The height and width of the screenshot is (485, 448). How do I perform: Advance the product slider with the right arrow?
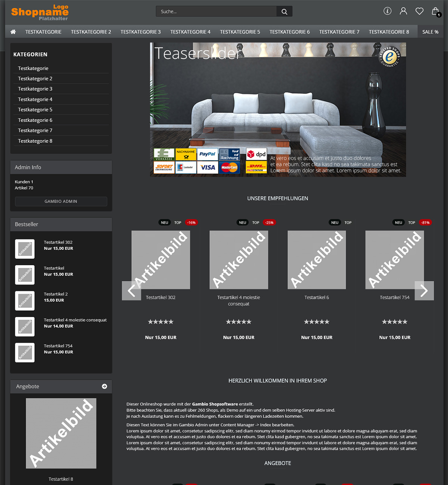424,291
